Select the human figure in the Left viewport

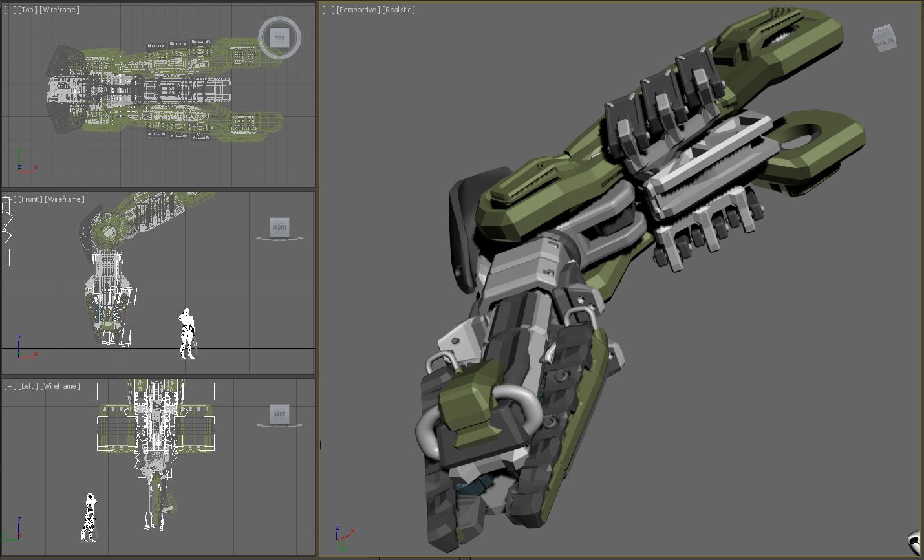[x=89, y=517]
